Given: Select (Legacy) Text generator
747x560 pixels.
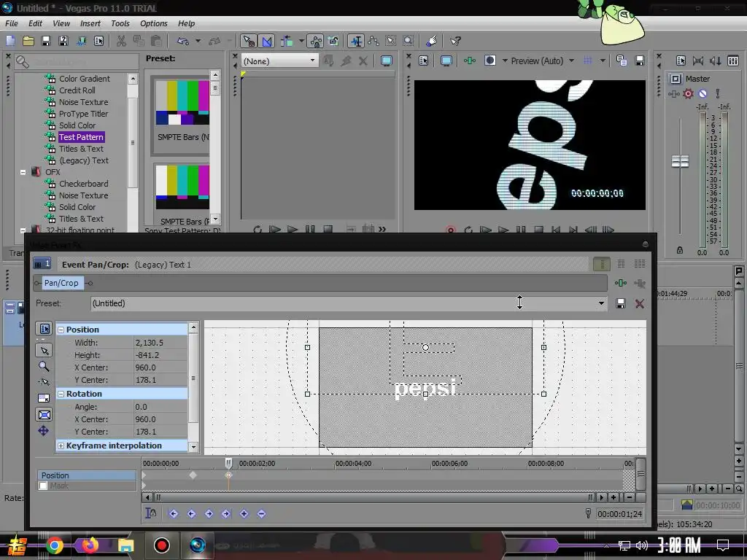Looking at the screenshot, I should 84,160.
